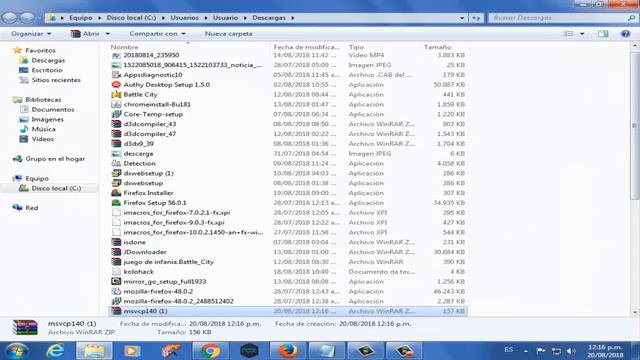Open the Windows Start button

point(17,351)
